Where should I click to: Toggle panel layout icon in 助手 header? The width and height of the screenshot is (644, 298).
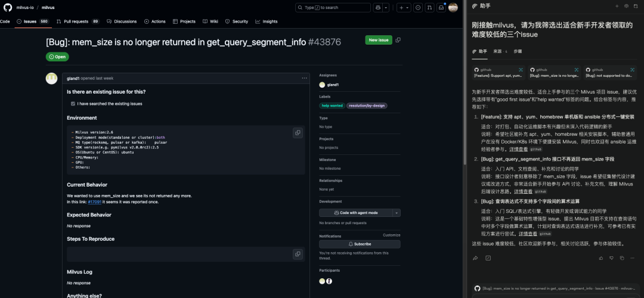[x=636, y=6]
